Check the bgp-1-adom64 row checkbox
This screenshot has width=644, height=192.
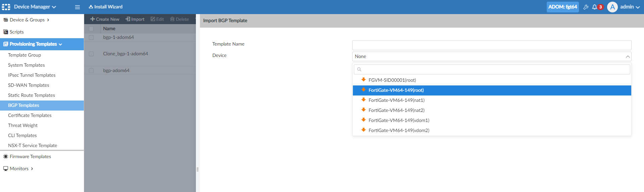[x=91, y=38]
